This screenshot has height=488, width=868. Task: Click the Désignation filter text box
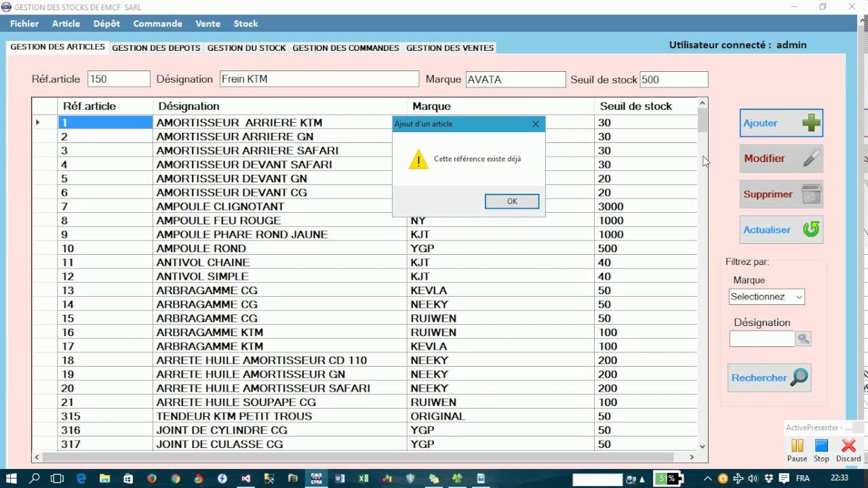(x=762, y=339)
